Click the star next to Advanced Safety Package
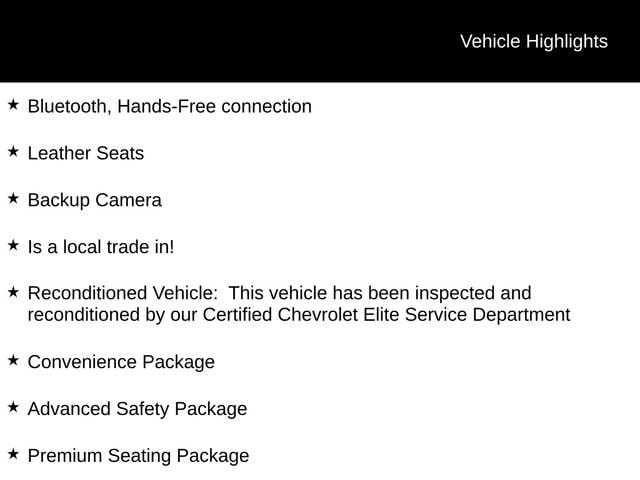This screenshot has height=480, width=640. [13, 406]
